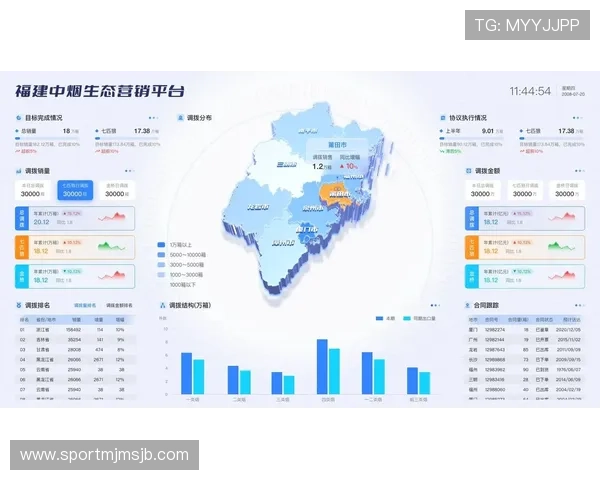Click the 01 浙江省 row in 调拨排名
This screenshot has height=480, width=600.
coord(75,330)
